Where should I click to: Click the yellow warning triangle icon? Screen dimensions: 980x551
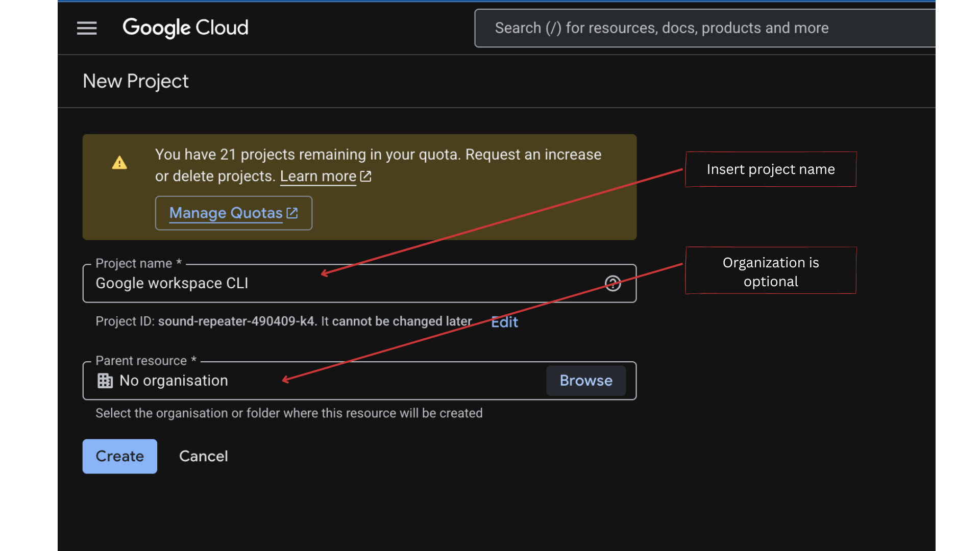119,162
